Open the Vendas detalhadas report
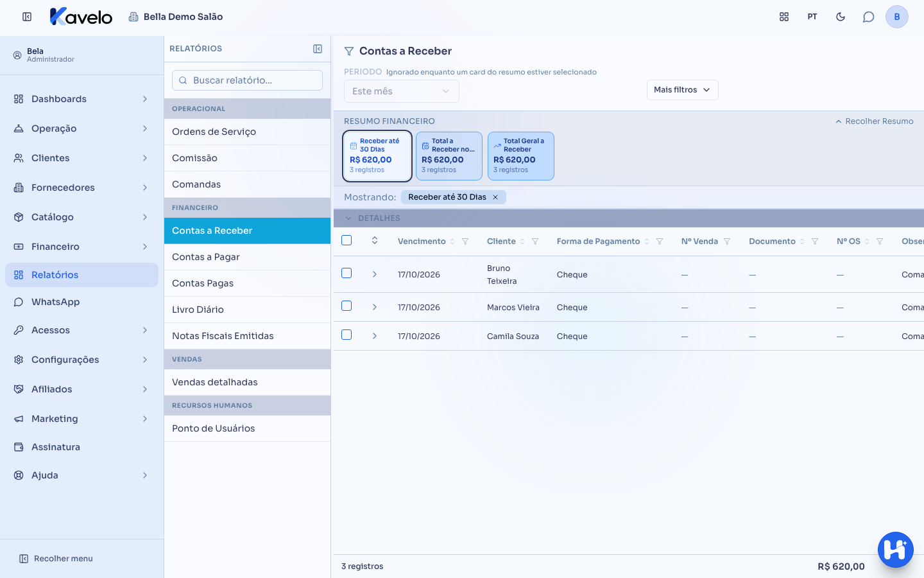This screenshot has width=924, height=578. [x=247, y=382]
